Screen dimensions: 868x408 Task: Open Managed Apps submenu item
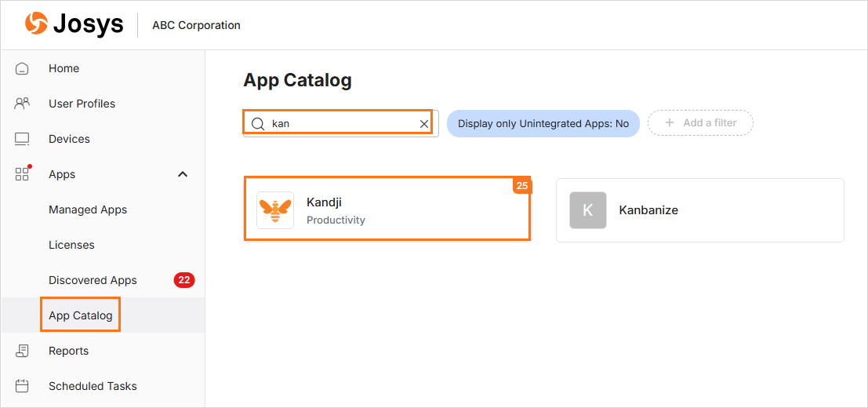(x=88, y=209)
